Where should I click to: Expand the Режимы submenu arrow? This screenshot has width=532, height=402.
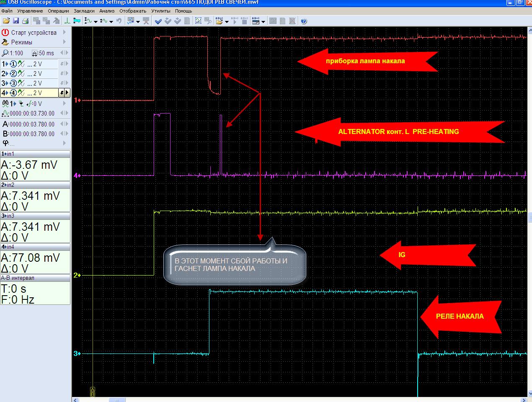point(65,42)
